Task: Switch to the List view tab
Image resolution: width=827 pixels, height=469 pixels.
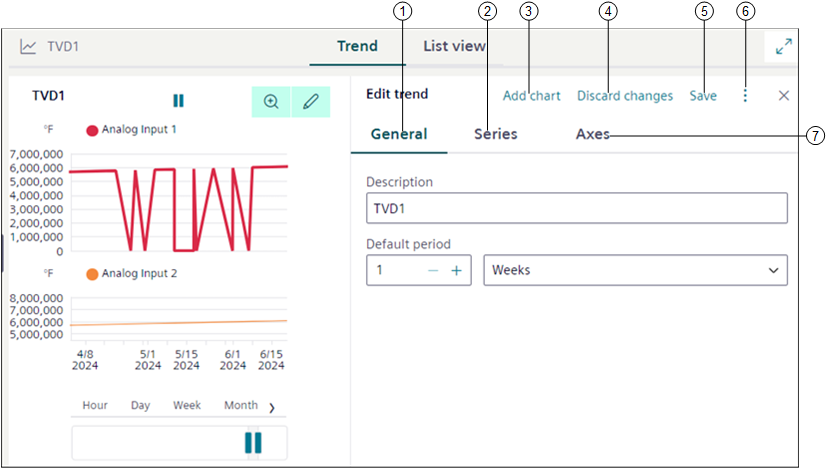Action: [453, 46]
